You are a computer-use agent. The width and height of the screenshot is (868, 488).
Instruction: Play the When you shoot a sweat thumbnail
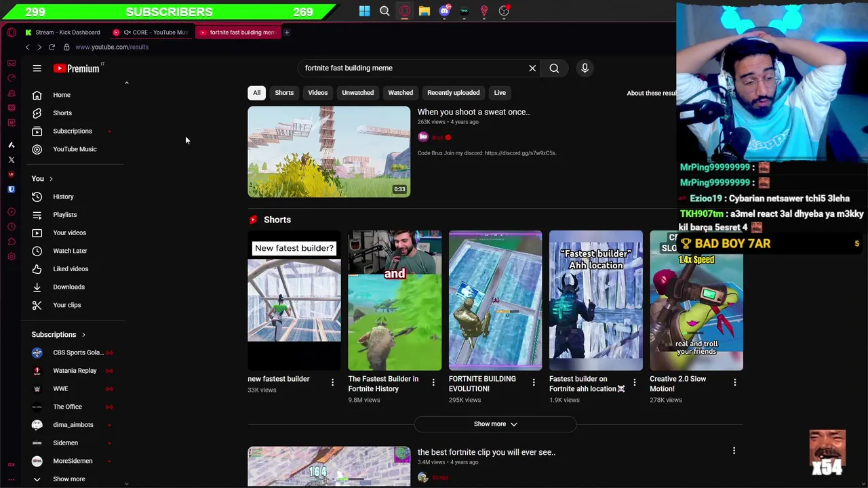point(329,152)
